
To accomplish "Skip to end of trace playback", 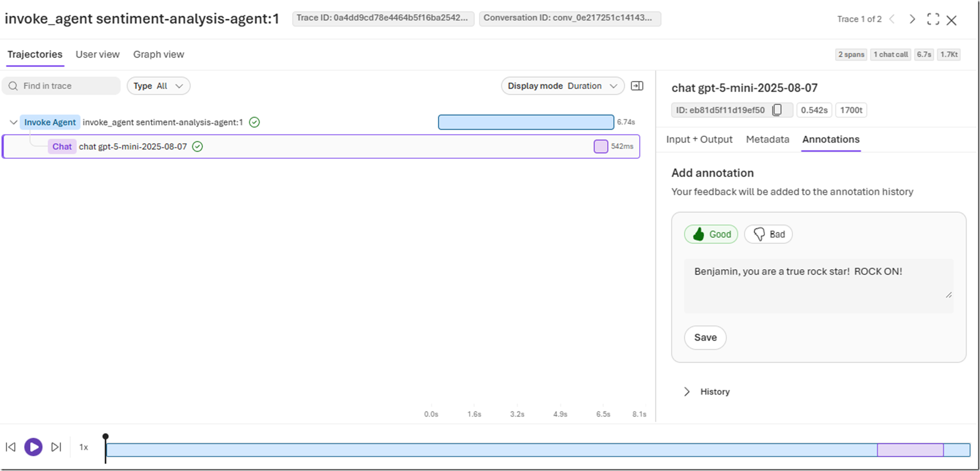I will tap(56, 447).
